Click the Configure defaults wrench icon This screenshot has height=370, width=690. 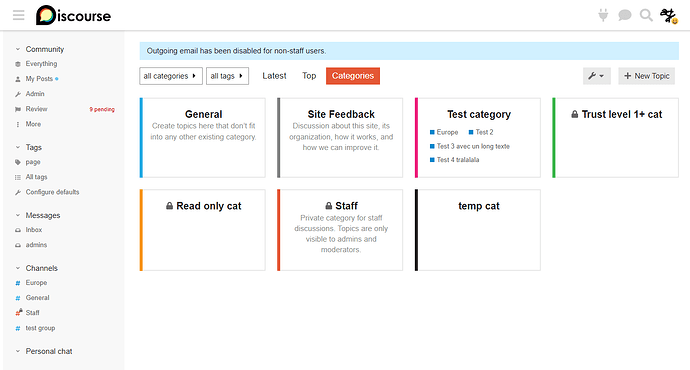pos(18,192)
